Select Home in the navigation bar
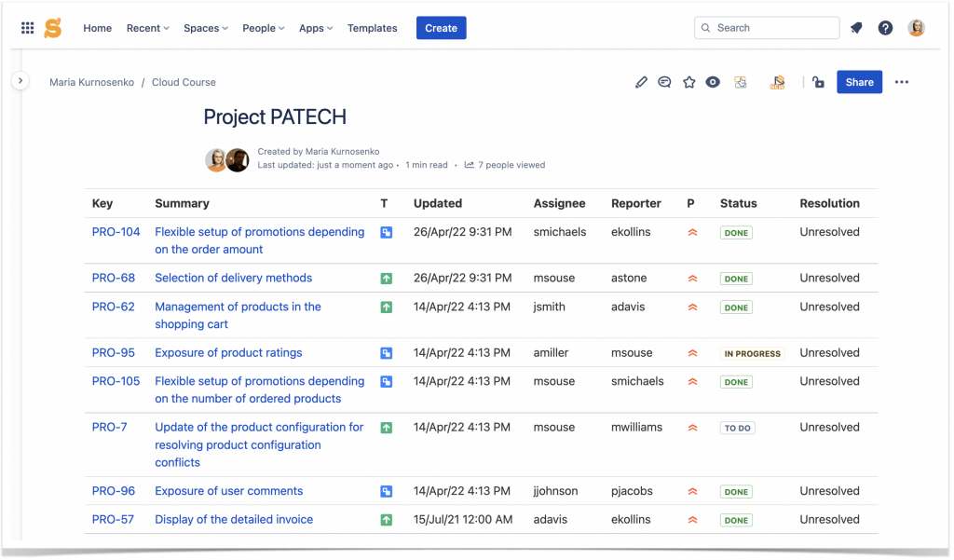Image resolution: width=954 pixels, height=560 pixels. (97, 28)
